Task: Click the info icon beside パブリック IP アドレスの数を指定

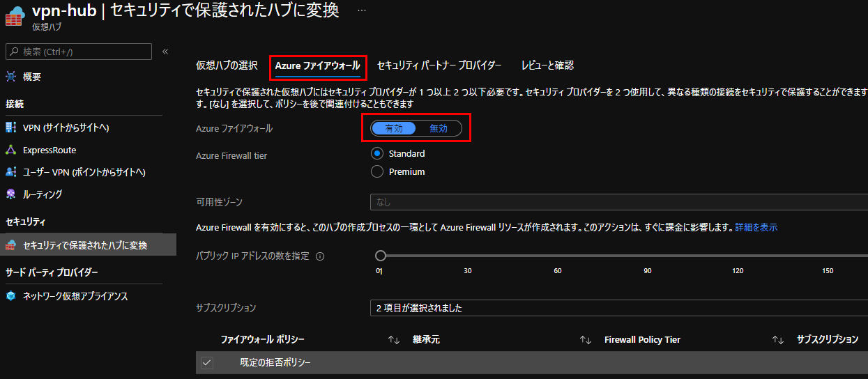Action: pos(320,256)
